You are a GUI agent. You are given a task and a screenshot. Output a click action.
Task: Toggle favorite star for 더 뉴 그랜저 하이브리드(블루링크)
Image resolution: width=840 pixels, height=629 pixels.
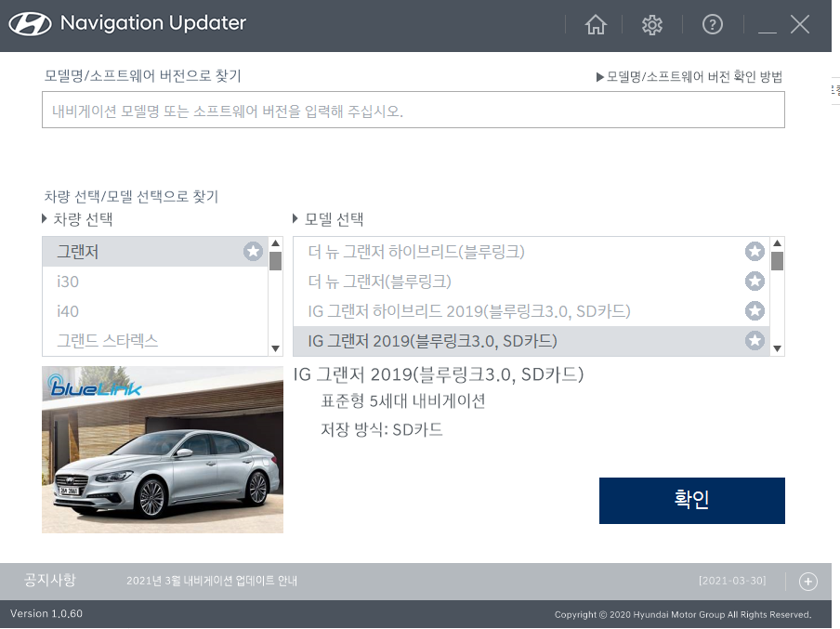pyautogui.click(x=755, y=251)
